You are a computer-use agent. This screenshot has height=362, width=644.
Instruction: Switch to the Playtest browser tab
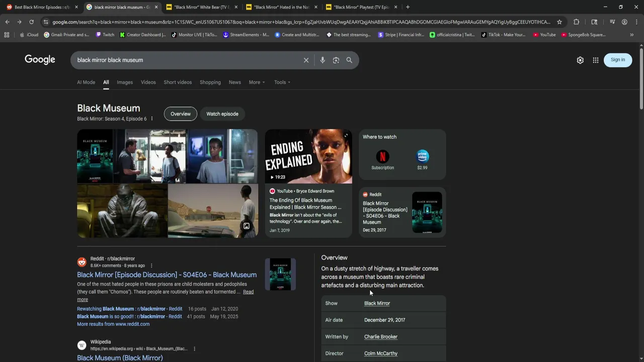click(x=362, y=7)
